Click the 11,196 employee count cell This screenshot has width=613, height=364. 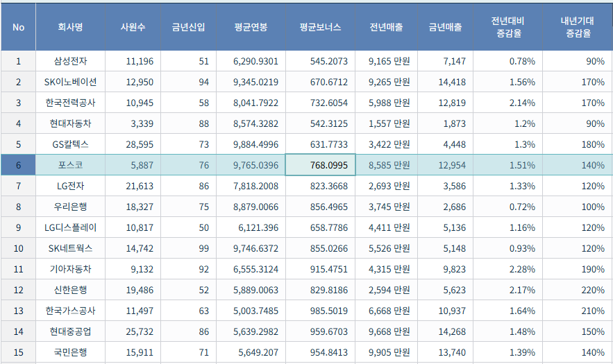tap(133, 61)
